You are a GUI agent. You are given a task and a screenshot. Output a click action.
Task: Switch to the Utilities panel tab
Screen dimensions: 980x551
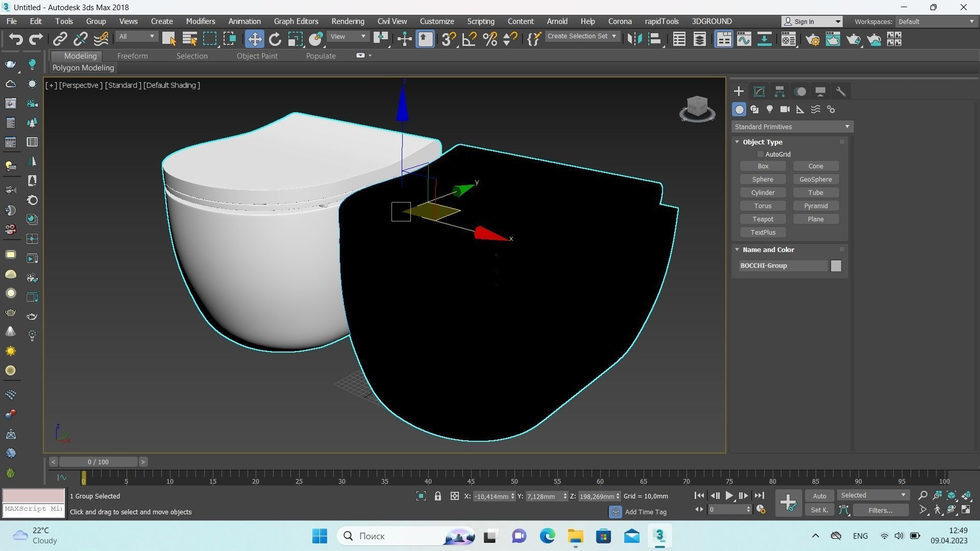(841, 92)
